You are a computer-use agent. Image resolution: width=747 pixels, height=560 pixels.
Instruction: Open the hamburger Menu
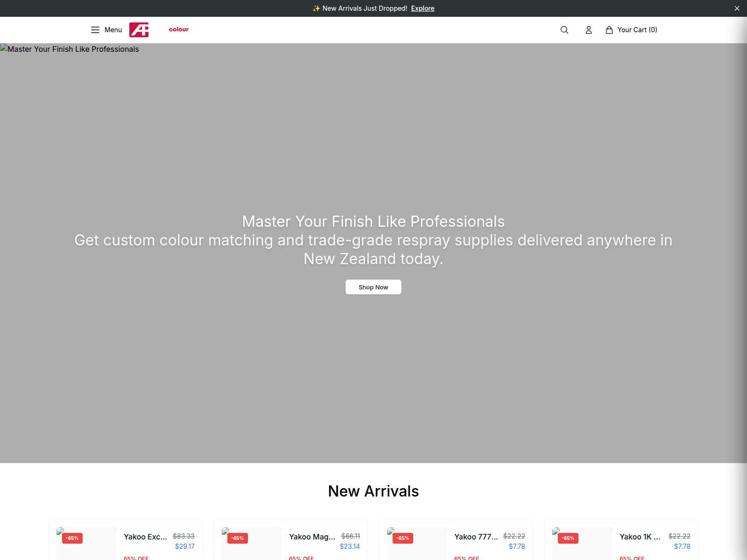[106, 30]
